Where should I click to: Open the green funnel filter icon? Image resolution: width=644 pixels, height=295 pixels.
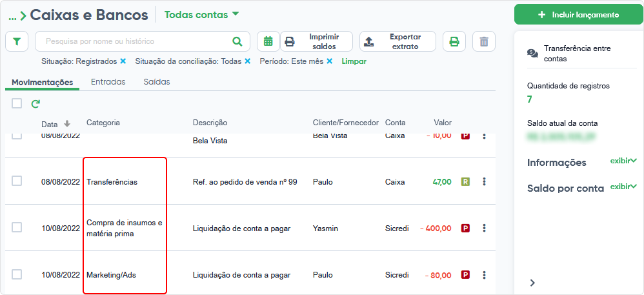pyautogui.click(x=17, y=41)
